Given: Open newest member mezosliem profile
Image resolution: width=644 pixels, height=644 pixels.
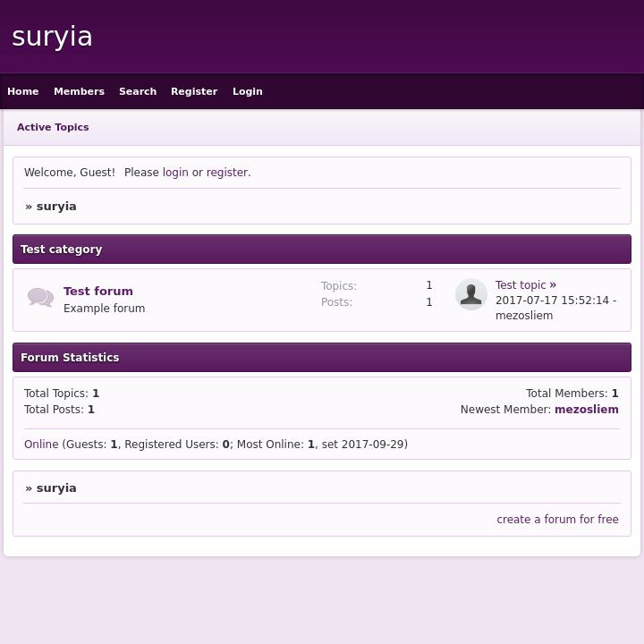Looking at the screenshot, I should coord(587,410).
